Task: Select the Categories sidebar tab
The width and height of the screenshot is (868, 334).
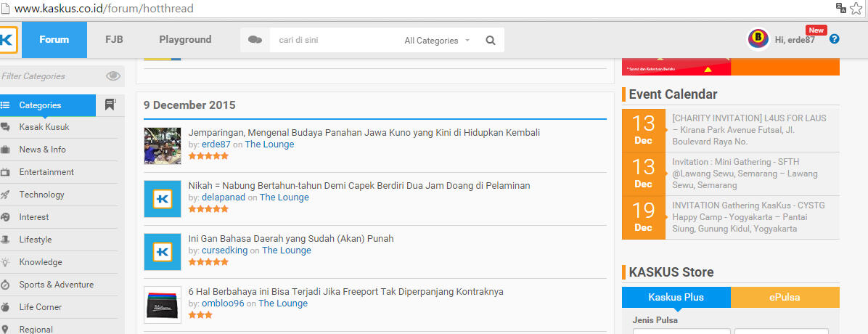Action: click(x=48, y=105)
